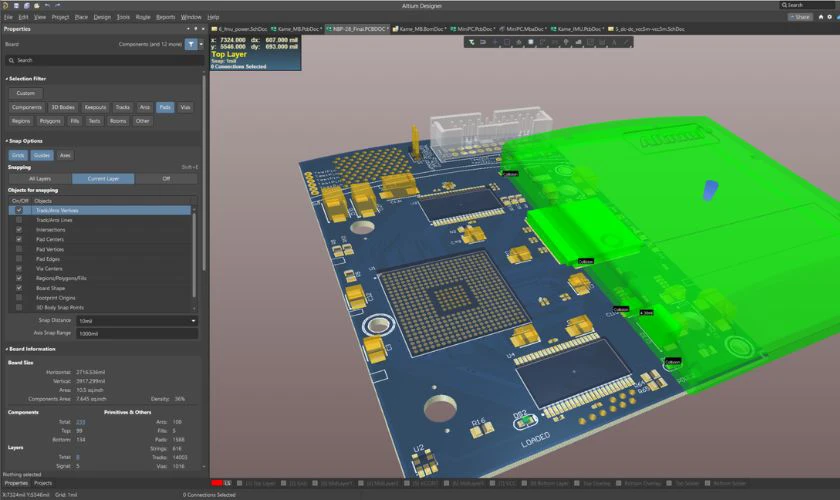Click the Save All icon in title bar
The width and height of the screenshot is (840, 500).
pyautogui.click(x=26, y=5)
